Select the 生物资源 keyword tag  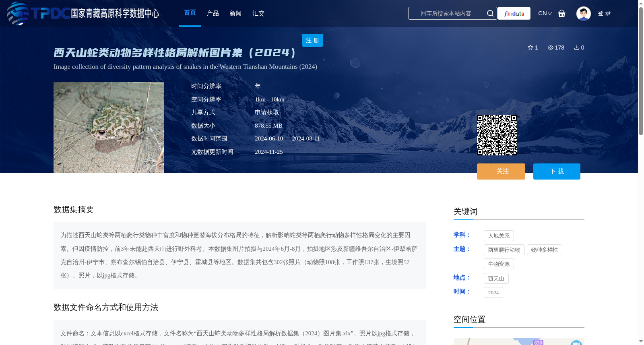[499, 264]
